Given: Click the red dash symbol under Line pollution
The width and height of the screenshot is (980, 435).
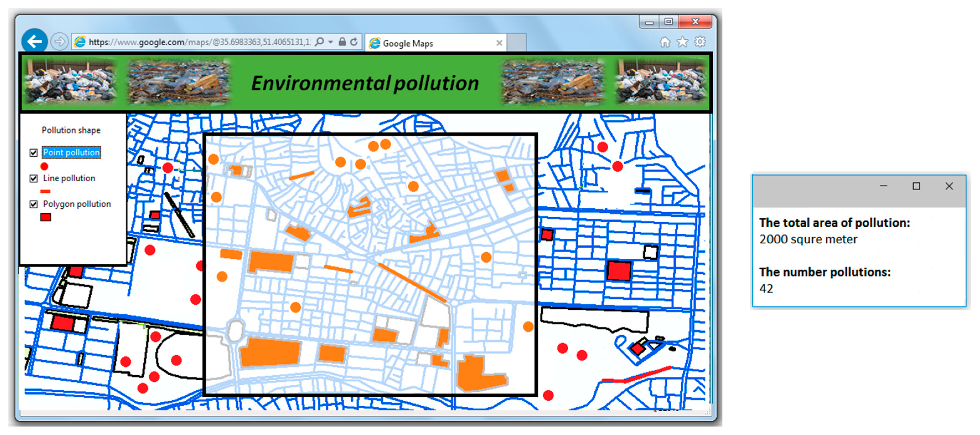Looking at the screenshot, I should (46, 191).
